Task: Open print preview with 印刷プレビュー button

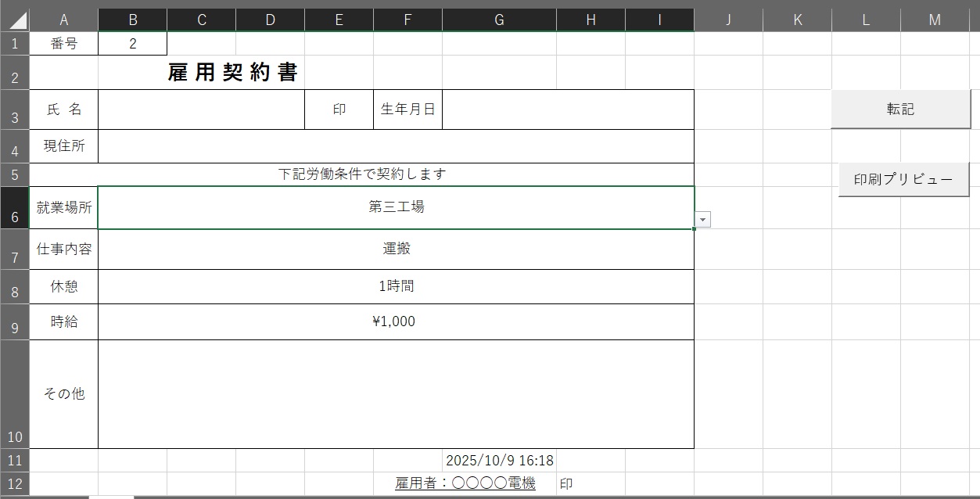Action: coord(903,180)
